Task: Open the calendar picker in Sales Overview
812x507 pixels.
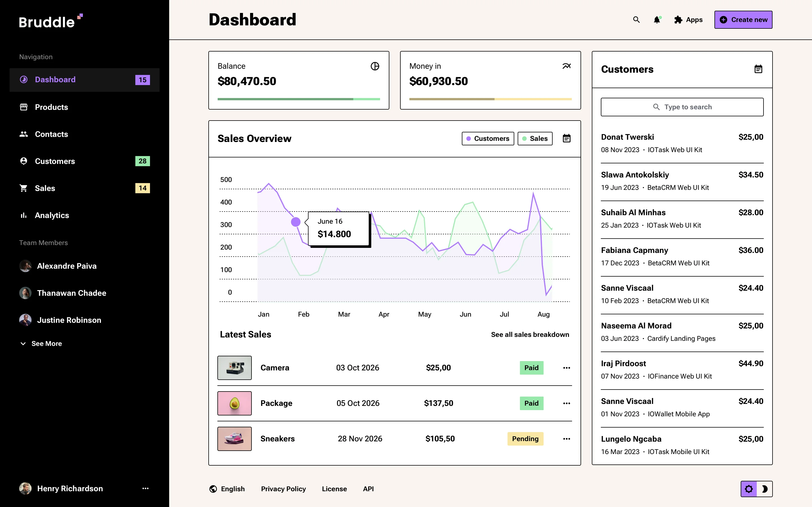Action: (x=567, y=139)
